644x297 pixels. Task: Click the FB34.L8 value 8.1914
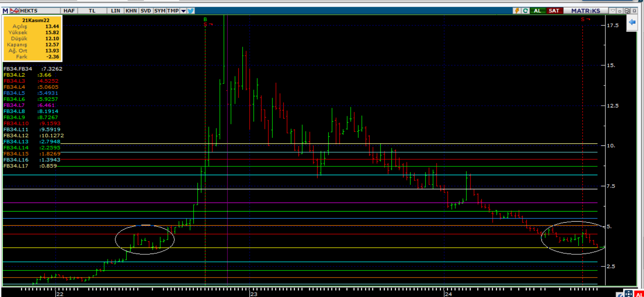pyautogui.click(x=49, y=111)
